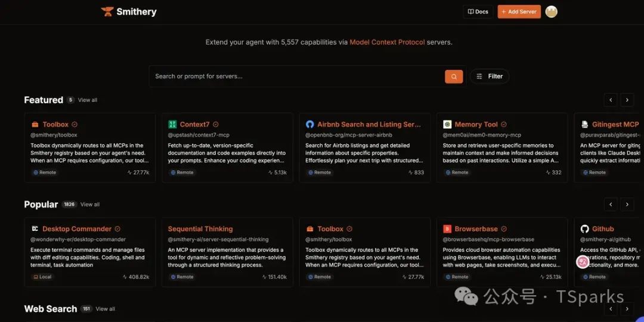Click the Context7 green logo icon

click(x=172, y=125)
